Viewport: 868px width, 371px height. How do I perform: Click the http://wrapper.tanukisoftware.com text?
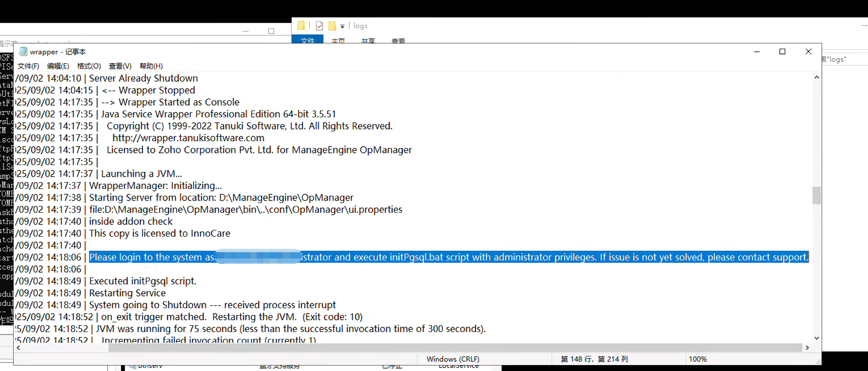[x=188, y=138]
